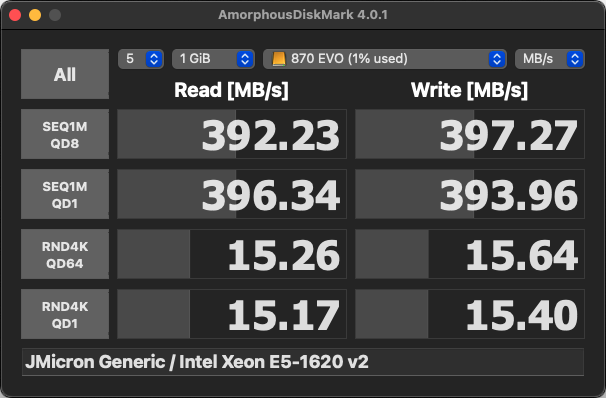606x398 pixels.
Task: Click the blue arrows on the 1 GiB selector
Action: click(245, 59)
